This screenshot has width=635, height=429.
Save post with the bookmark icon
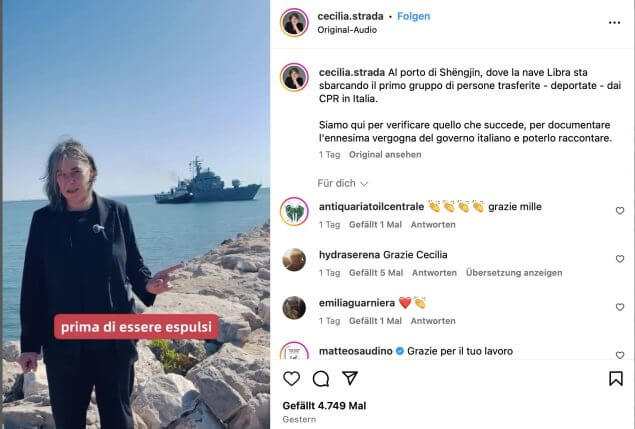coord(616,379)
